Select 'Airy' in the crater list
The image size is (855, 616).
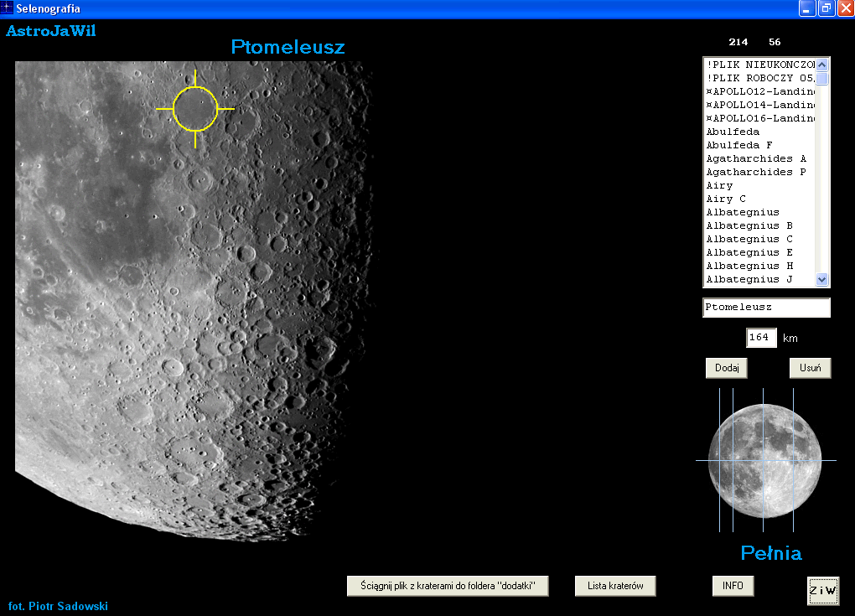(x=760, y=185)
